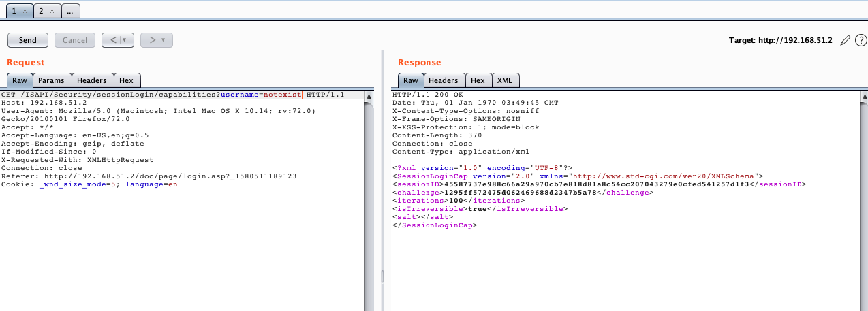Screen dimensions: 868x311
Task: Go forward in history with > button
Action: click(151, 40)
